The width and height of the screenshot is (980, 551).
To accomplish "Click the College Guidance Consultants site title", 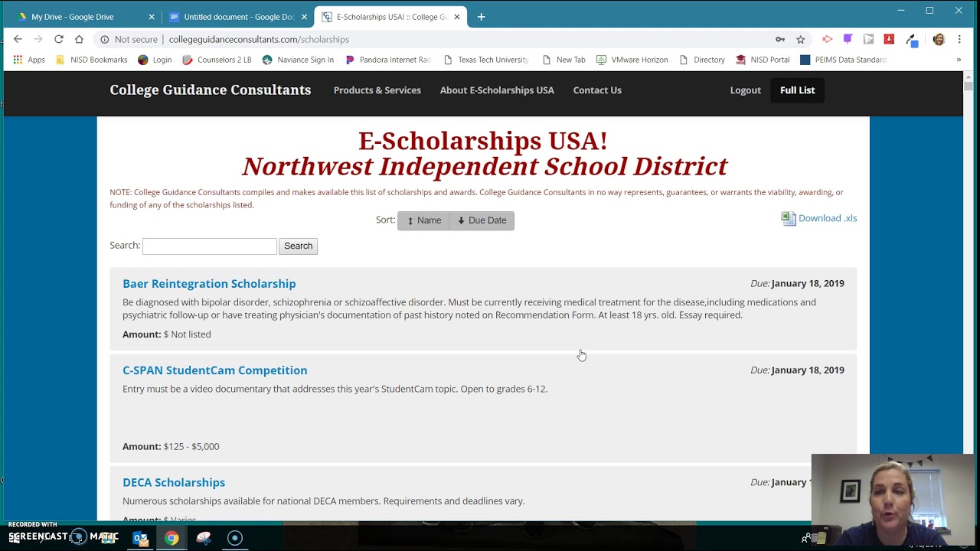I will pyautogui.click(x=210, y=90).
